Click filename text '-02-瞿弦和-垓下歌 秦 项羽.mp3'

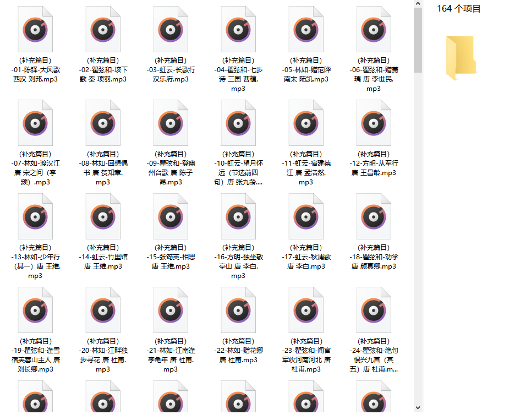pos(103,74)
